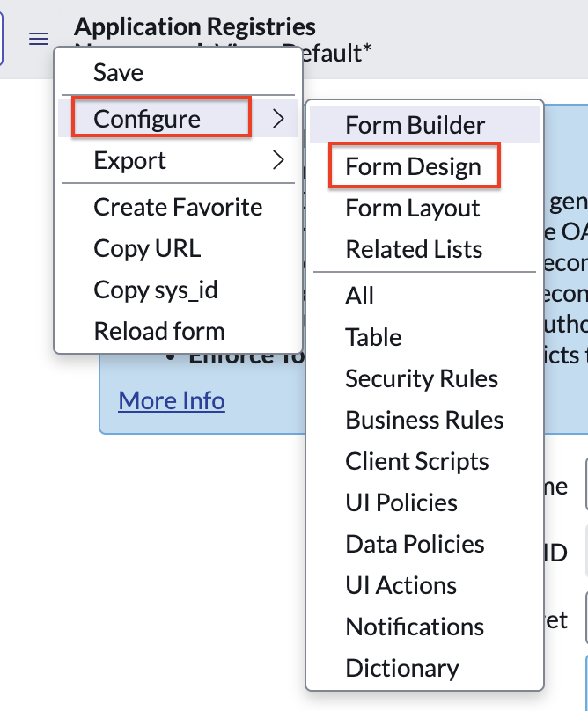Select All from the Configure submenu
This screenshot has width=588, height=711.
tap(359, 296)
